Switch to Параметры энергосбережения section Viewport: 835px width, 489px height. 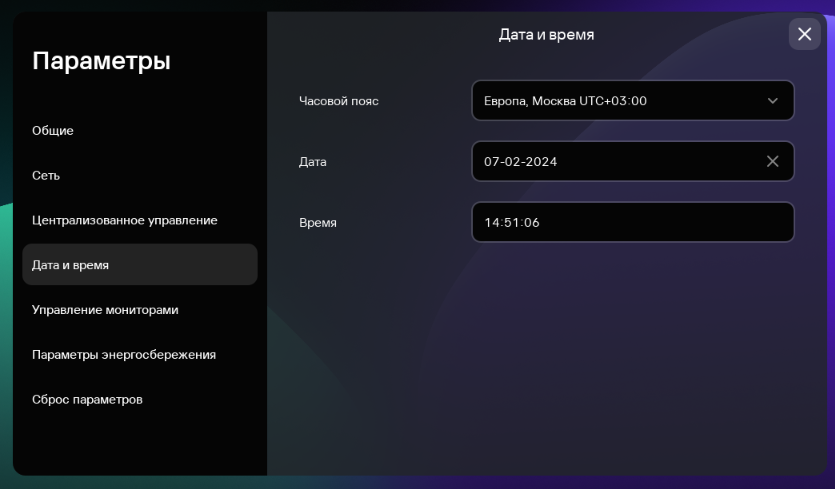tap(123, 355)
